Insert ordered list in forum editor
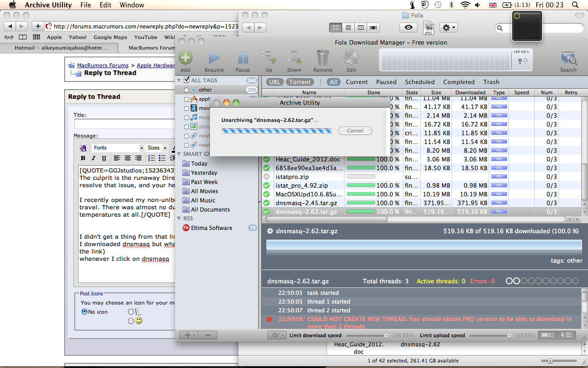The width and height of the screenshot is (588, 368). (x=152, y=158)
